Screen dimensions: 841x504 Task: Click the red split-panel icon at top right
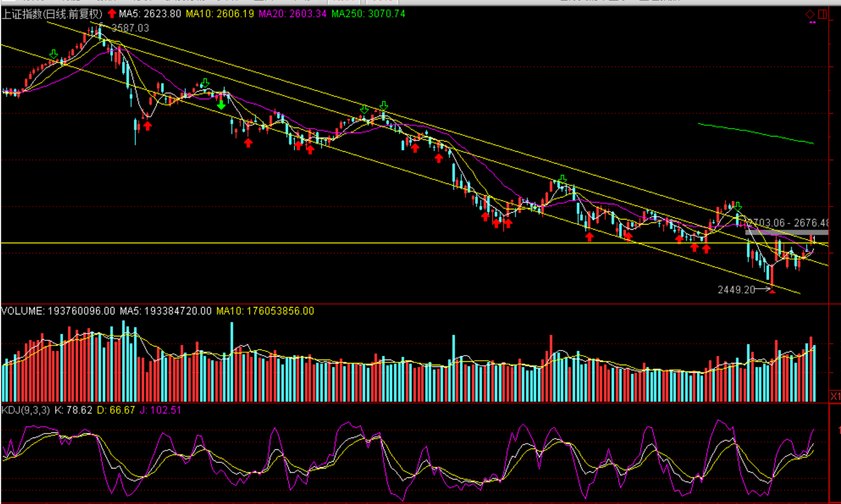(822, 14)
